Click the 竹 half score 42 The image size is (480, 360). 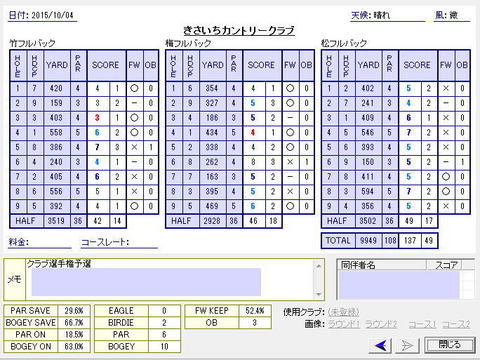pos(98,221)
